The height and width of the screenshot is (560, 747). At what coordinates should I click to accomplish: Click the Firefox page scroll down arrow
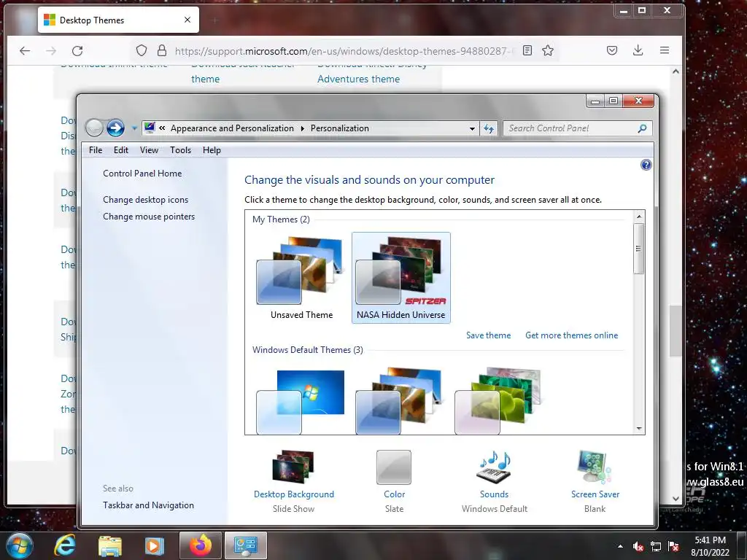[676, 499]
